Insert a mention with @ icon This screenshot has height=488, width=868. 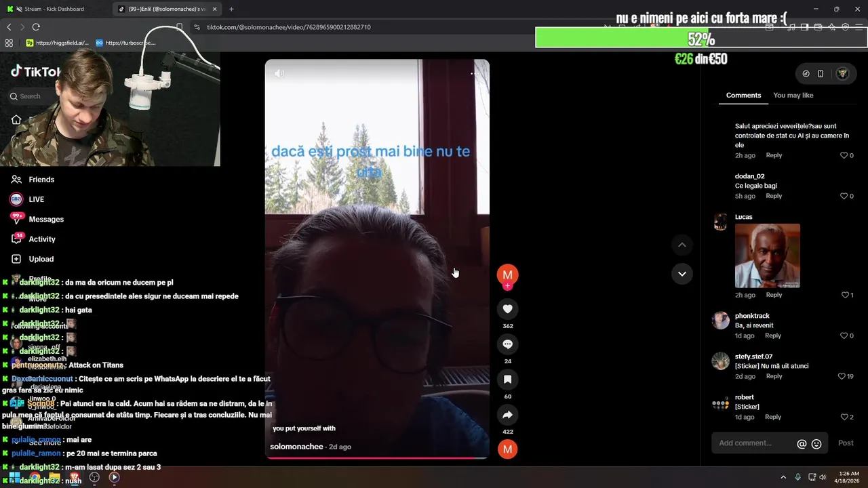[802, 444]
